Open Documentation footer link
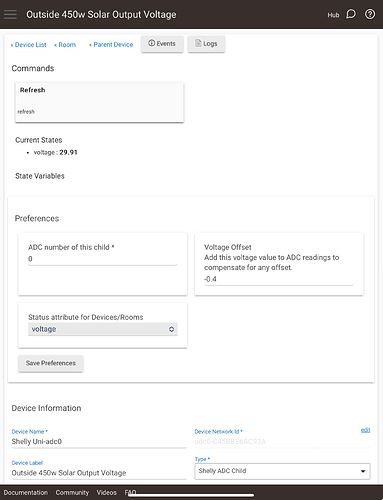 [x=26, y=492]
